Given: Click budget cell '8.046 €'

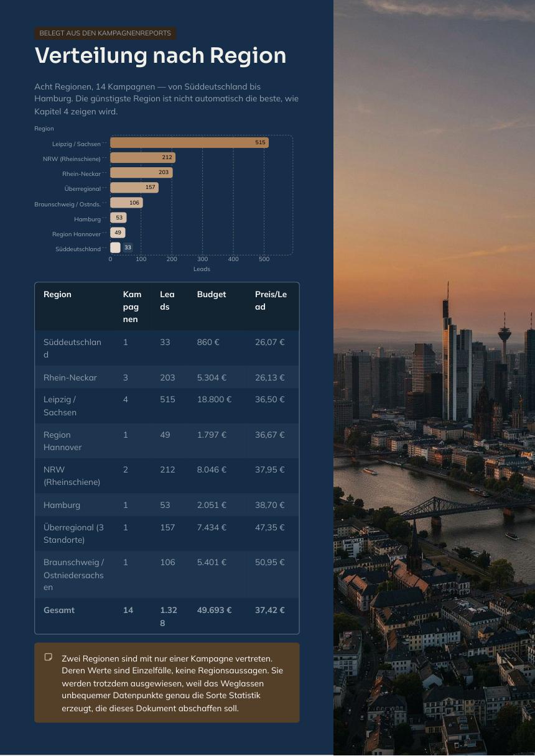Looking at the screenshot, I should pyautogui.click(x=212, y=469).
